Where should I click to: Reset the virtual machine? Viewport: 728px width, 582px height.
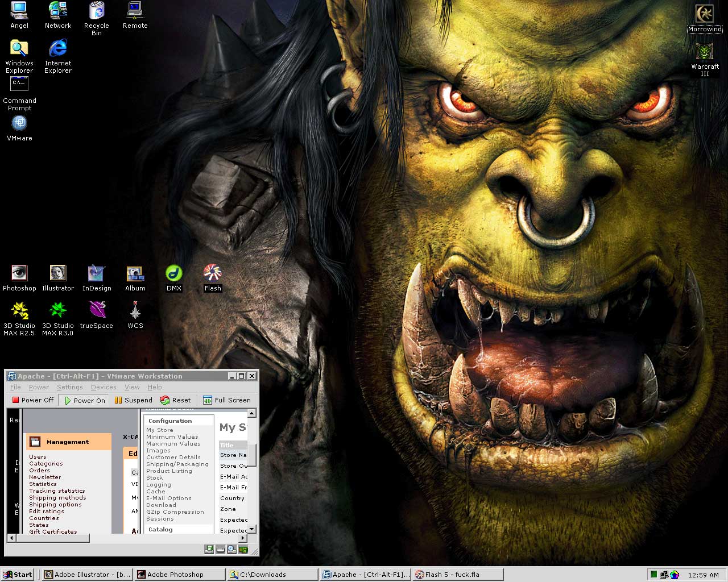point(176,400)
